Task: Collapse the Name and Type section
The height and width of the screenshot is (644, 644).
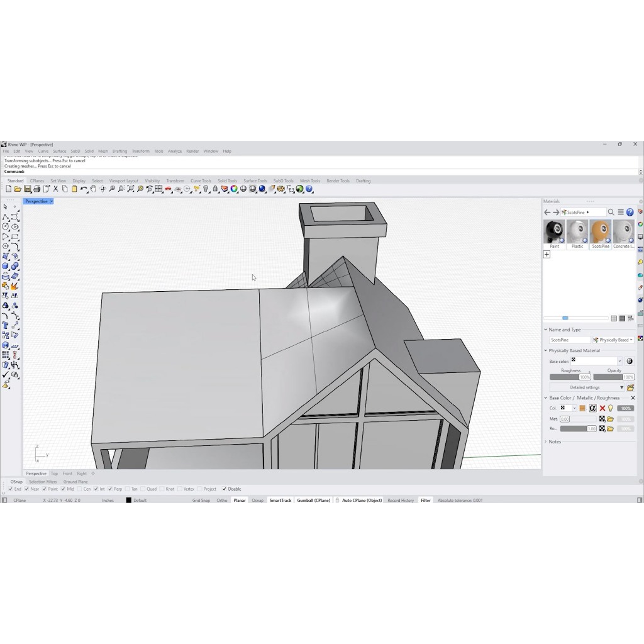Action: coord(545,330)
